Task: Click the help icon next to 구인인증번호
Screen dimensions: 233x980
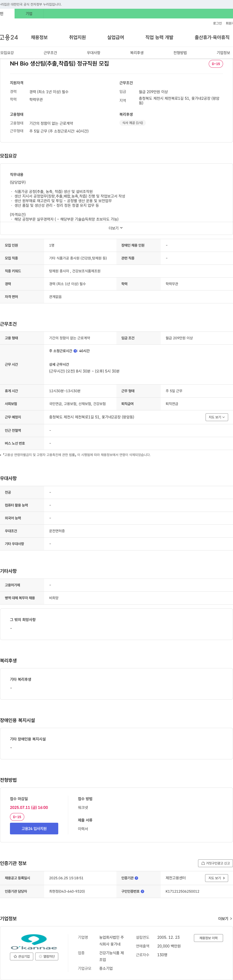Action: (x=142, y=891)
